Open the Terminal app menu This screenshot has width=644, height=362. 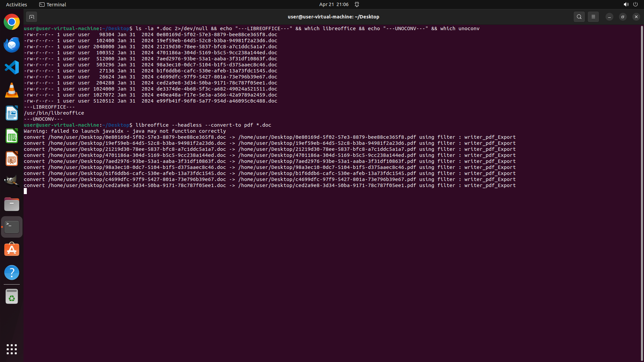click(x=53, y=4)
